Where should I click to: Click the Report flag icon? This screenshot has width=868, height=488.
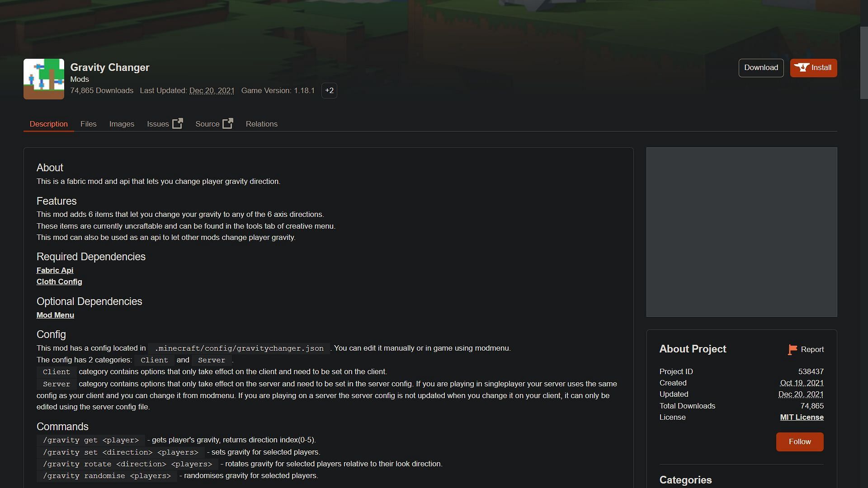(793, 350)
